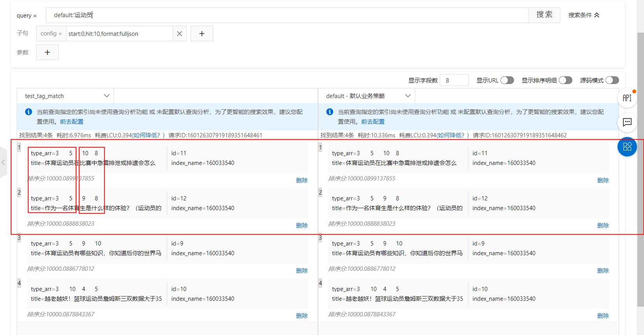This screenshot has height=335, width=644.
Task: Select right title 体育运动员在比赛中急需排泄或排遗会怎么
Action: 401,163
